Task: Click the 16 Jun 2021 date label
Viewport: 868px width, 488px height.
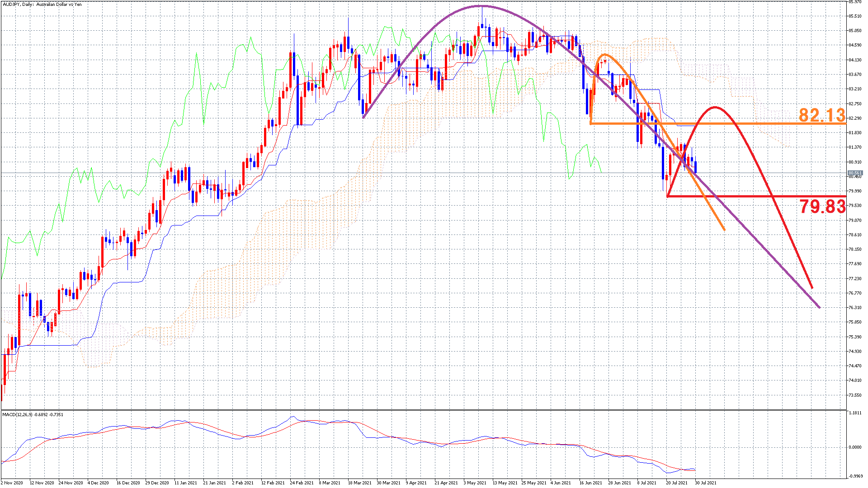Action: 590,483
